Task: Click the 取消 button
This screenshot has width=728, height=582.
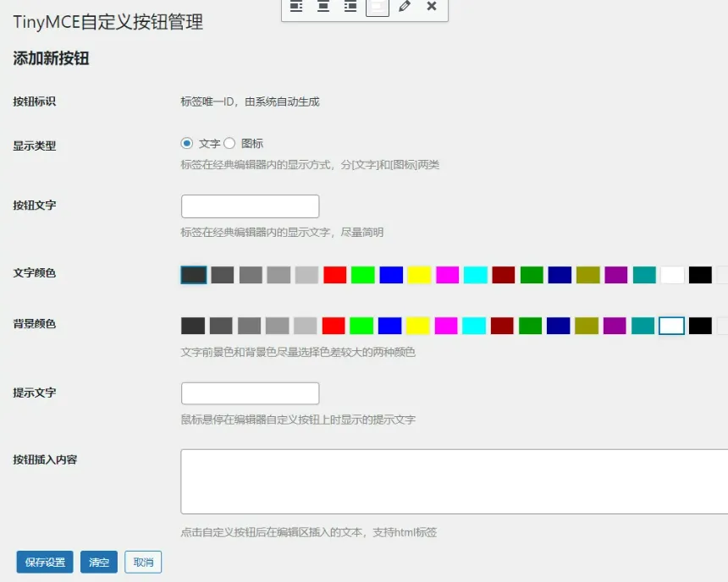Action: point(143,562)
